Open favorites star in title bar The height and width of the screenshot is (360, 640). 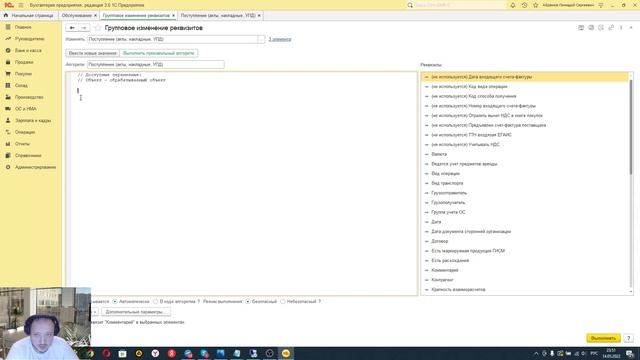[536, 5]
